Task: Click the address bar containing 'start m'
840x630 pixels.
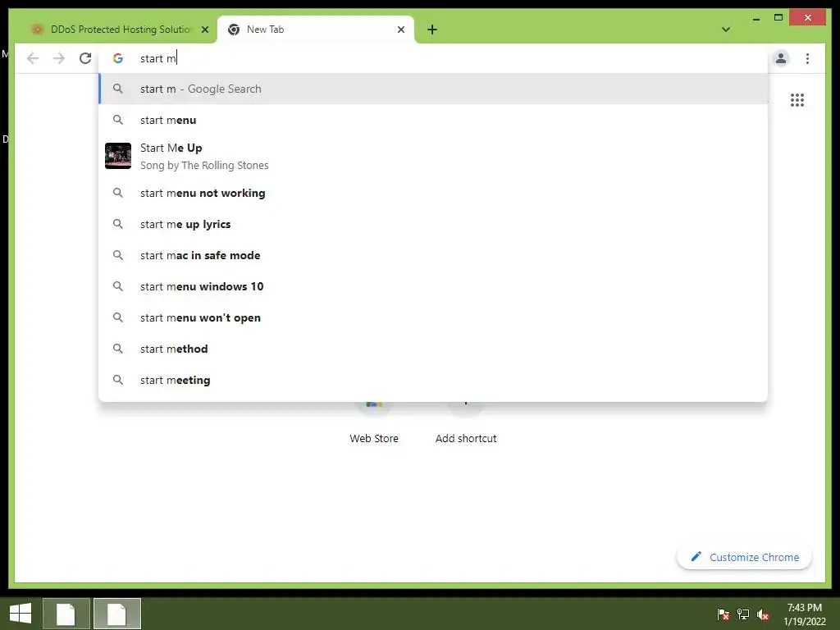Action: tap(434, 58)
